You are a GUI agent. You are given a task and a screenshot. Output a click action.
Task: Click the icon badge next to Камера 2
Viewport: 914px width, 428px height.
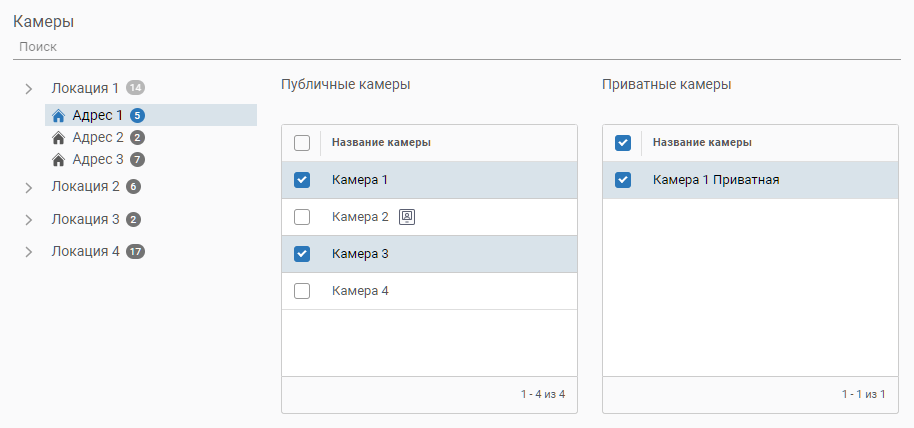pos(407,217)
